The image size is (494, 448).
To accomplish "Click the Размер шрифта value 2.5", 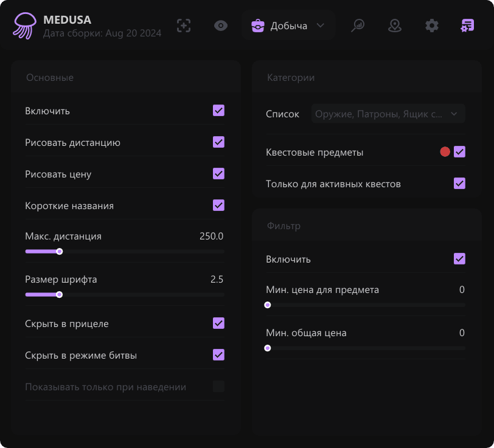I will point(217,280).
